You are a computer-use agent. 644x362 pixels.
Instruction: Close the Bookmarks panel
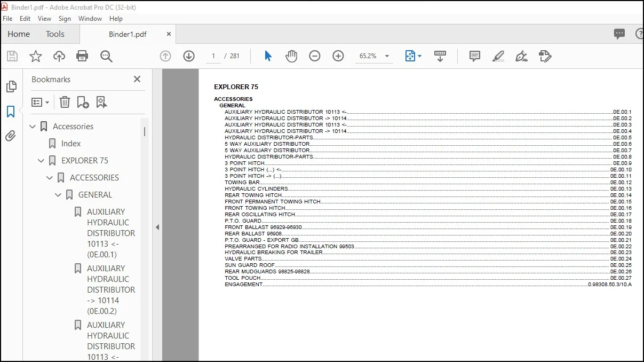click(137, 79)
